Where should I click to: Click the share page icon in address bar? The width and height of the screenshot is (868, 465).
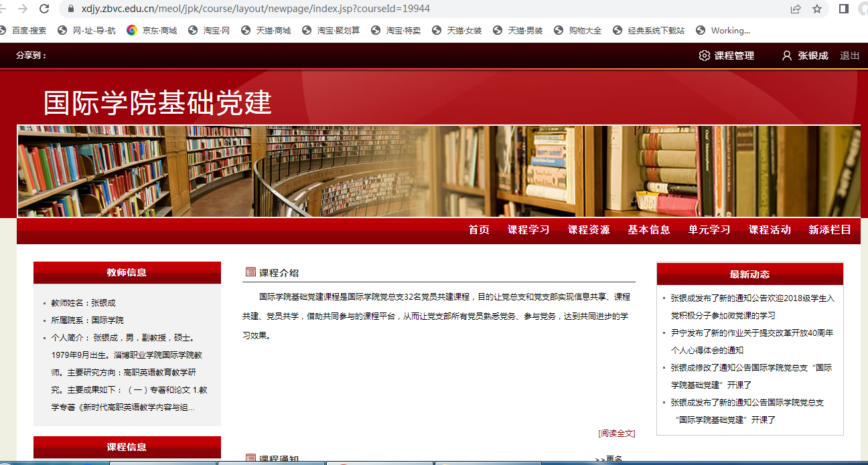click(795, 9)
